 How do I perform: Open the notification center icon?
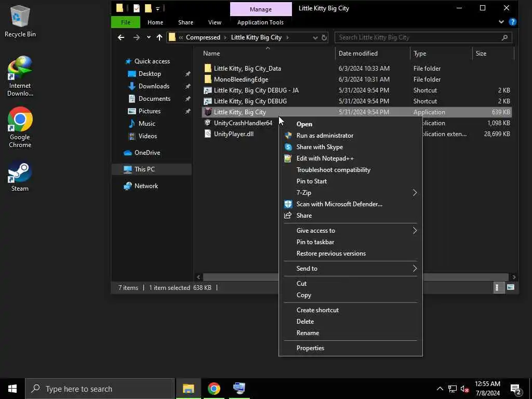point(515,389)
